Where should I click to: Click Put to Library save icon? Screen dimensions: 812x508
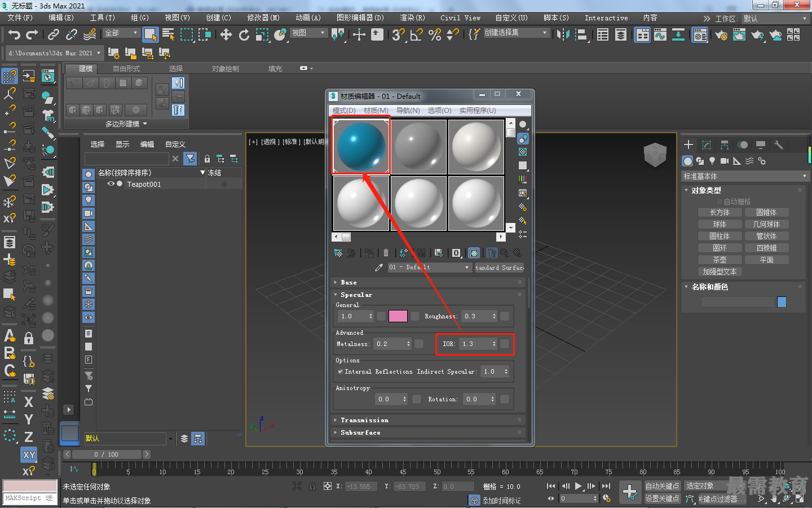[x=438, y=253]
